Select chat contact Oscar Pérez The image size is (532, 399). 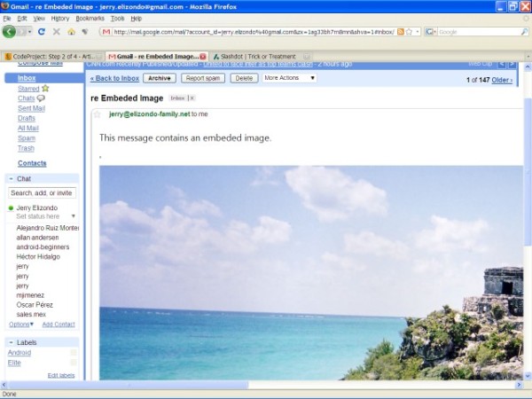coord(35,305)
